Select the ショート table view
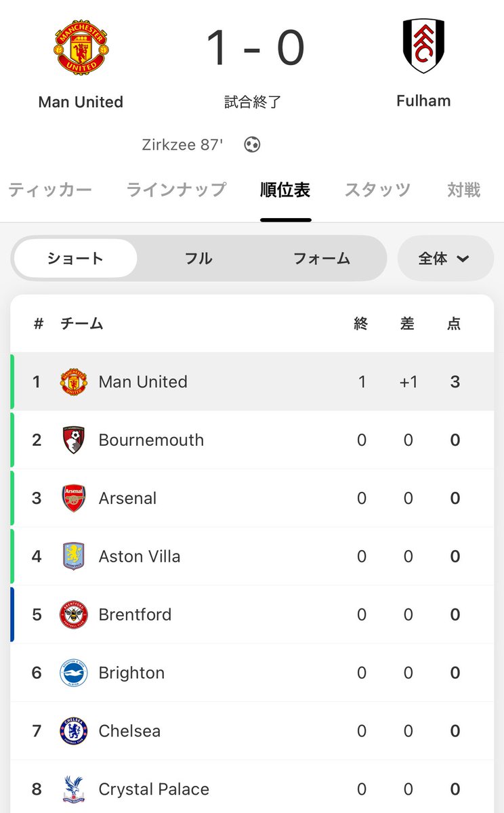 (75, 258)
